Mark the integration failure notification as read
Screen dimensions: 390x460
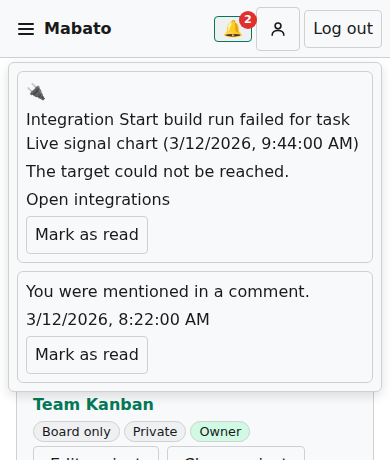coord(87,235)
